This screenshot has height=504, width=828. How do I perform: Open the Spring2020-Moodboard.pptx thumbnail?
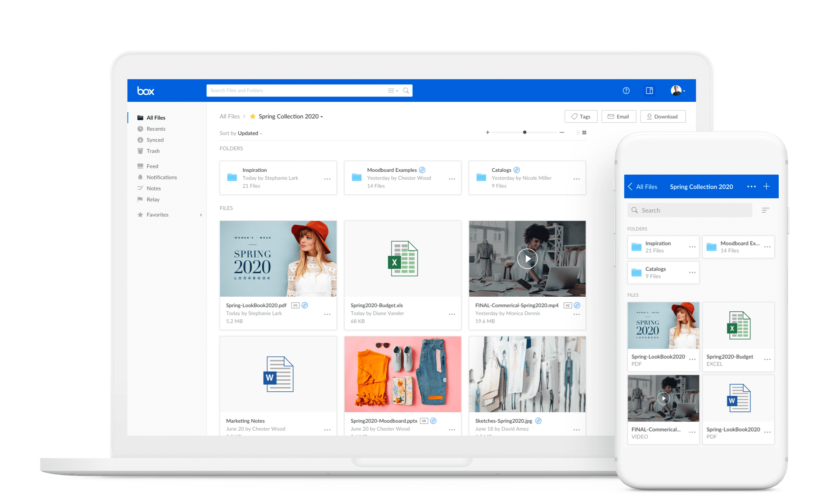pyautogui.click(x=403, y=374)
